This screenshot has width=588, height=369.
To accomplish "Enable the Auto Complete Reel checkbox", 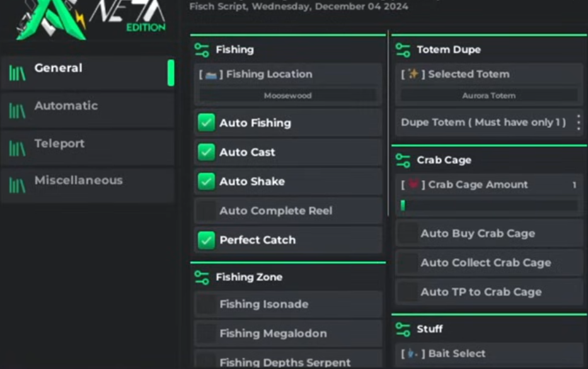I will [x=206, y=211].
